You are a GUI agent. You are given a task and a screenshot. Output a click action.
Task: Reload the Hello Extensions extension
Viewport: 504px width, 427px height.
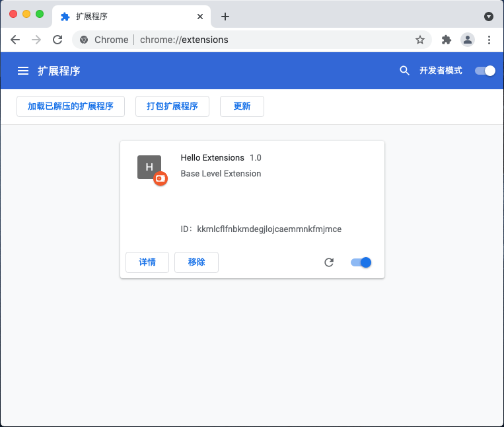tap(329, 262)
